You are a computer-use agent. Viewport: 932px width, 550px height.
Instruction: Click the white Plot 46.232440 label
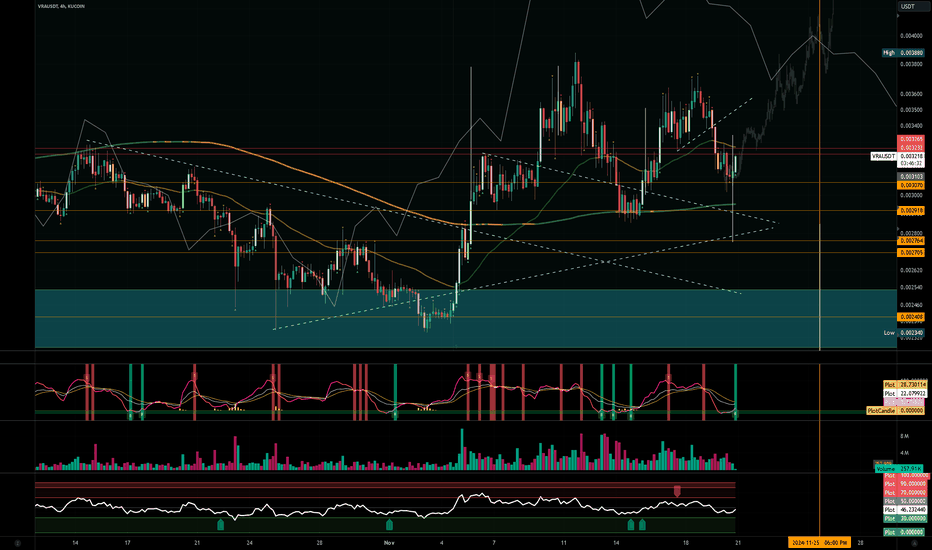[x=905, y=510]
